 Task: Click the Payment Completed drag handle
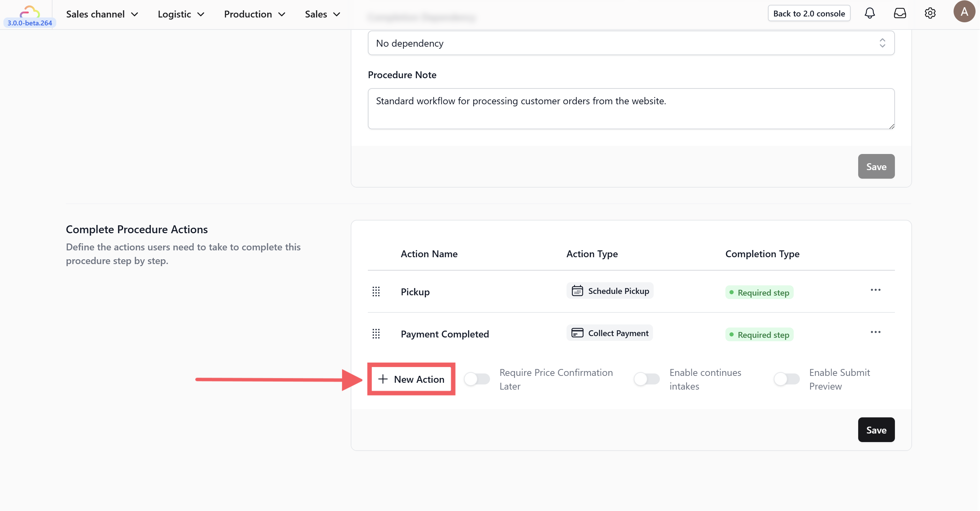pos(376,334)
